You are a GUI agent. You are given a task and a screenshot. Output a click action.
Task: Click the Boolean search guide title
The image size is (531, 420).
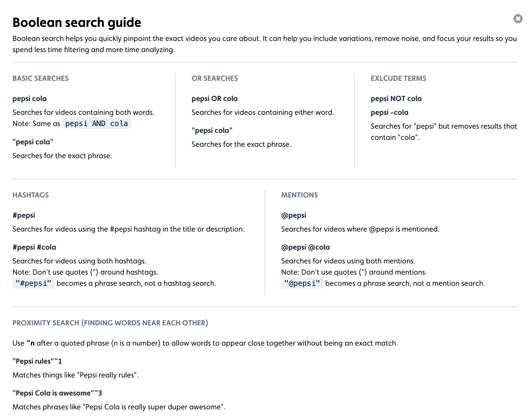(x=77, y=22)
